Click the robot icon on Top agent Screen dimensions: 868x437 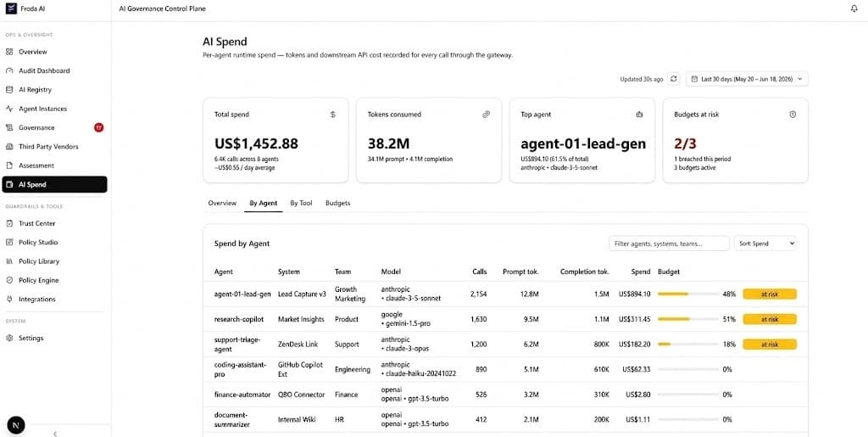(x=639, y=115)
